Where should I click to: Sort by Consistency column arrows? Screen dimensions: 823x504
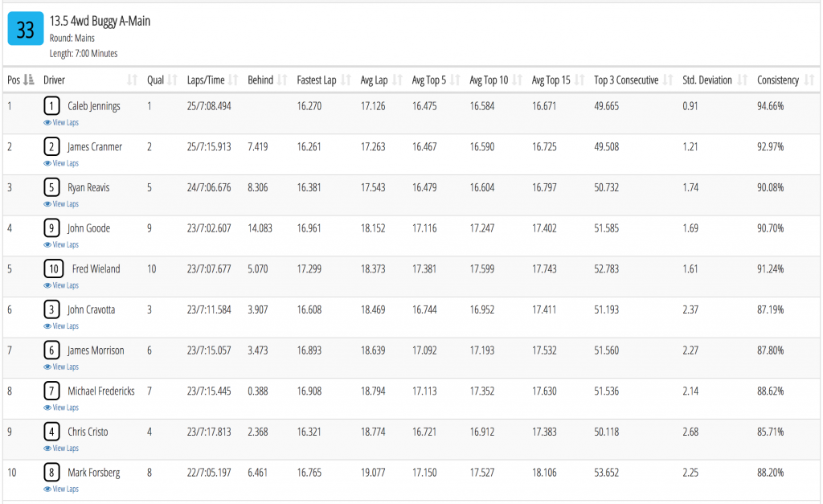coord(809,80)
